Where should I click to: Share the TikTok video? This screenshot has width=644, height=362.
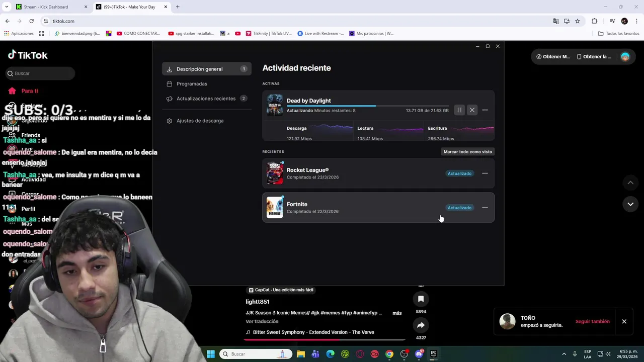pos(421,325)
